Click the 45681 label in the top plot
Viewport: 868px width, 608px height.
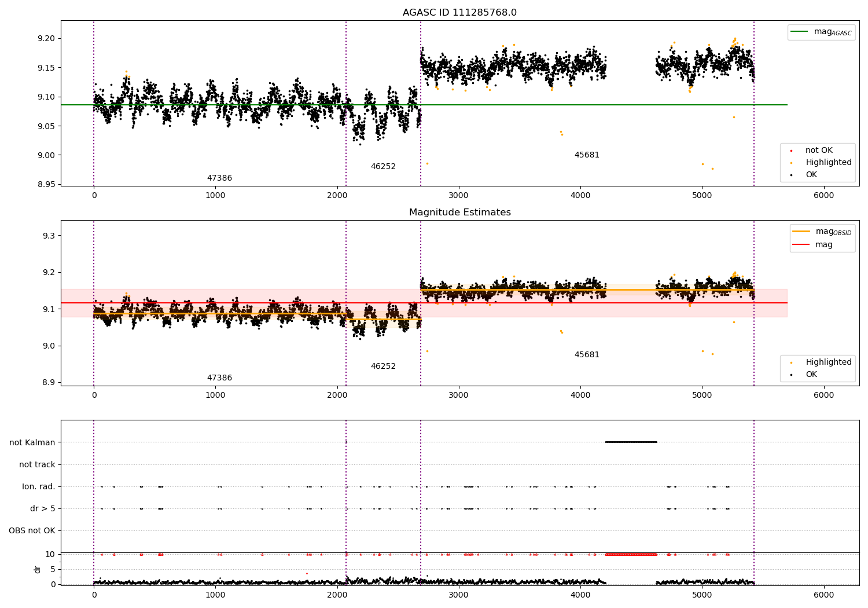coord(587,155)
